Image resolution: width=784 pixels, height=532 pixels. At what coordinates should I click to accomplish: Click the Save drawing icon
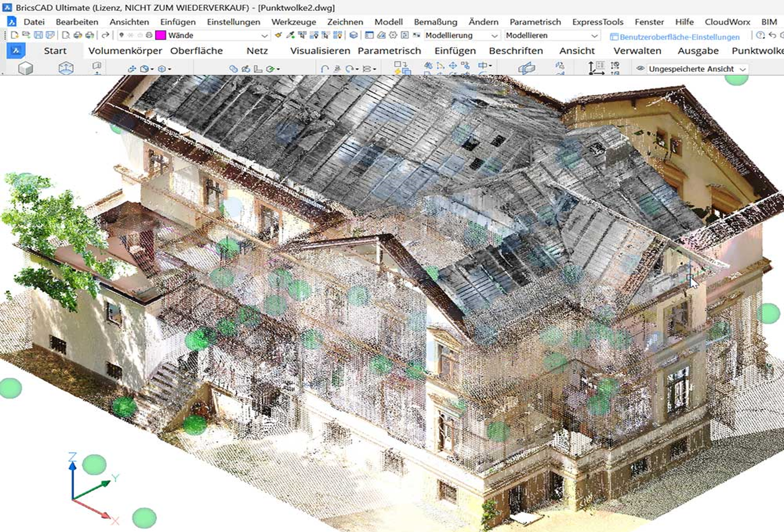pos(38,35)
